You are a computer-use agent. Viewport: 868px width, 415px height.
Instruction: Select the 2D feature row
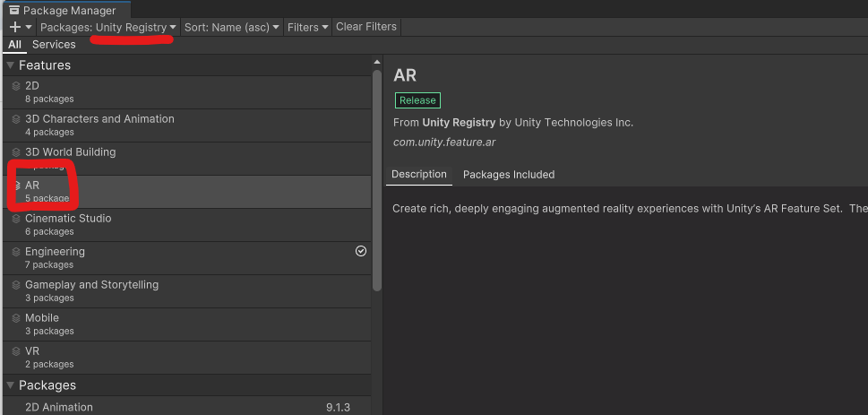coord(187,92)
